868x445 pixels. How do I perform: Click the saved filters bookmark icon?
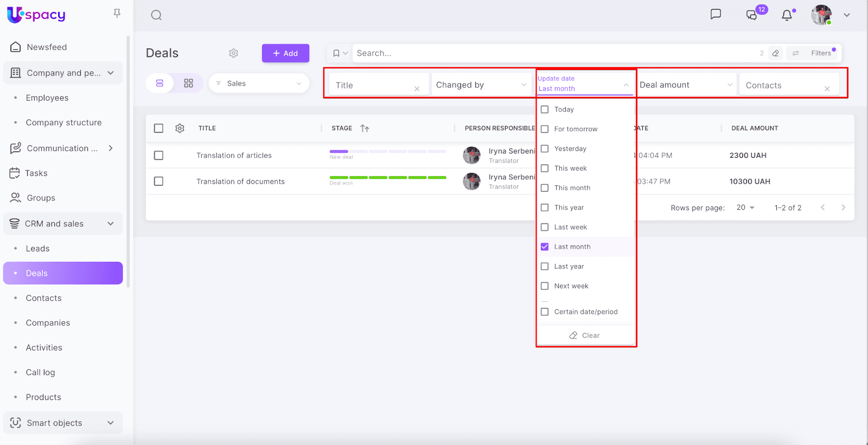(x=336, y=53)
